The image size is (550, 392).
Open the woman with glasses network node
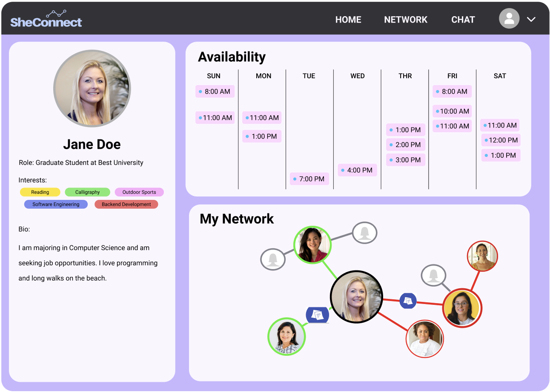462,307
